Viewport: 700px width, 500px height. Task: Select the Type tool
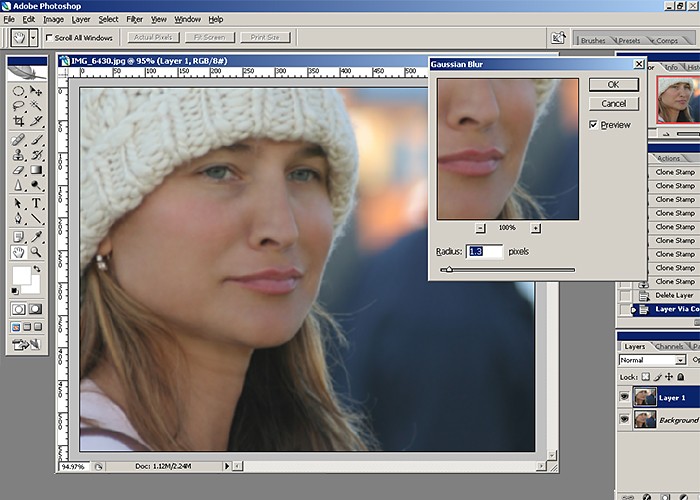36,204
